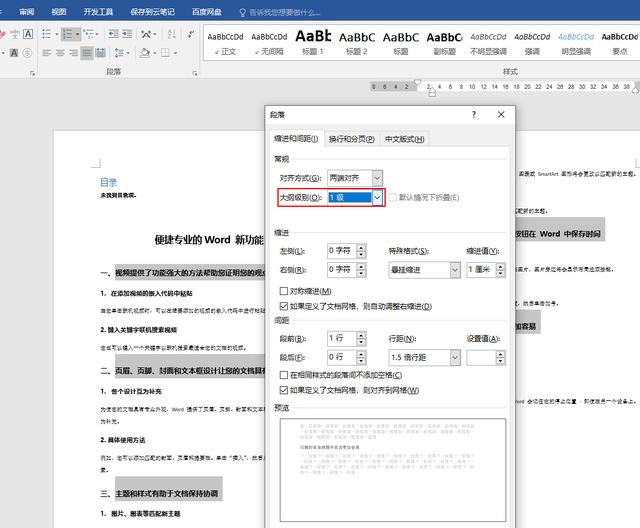Click shading paint bucket icon
640x528 pixels.
click(x=144, y=53)
